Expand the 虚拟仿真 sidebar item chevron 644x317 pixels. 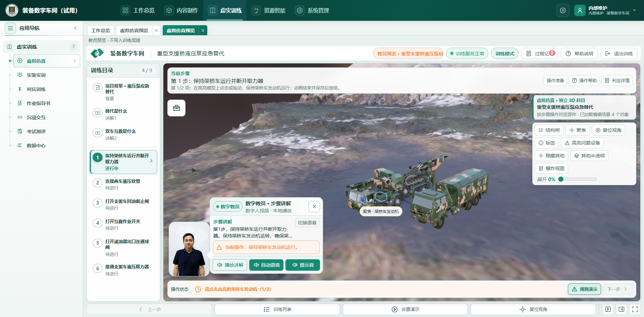tap(74, 61)
